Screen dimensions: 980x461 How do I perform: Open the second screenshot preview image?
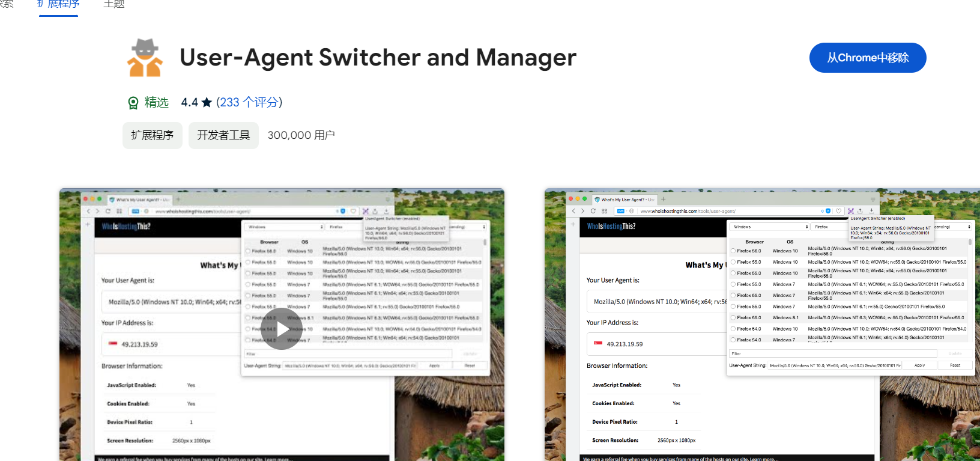pos(762,325)
